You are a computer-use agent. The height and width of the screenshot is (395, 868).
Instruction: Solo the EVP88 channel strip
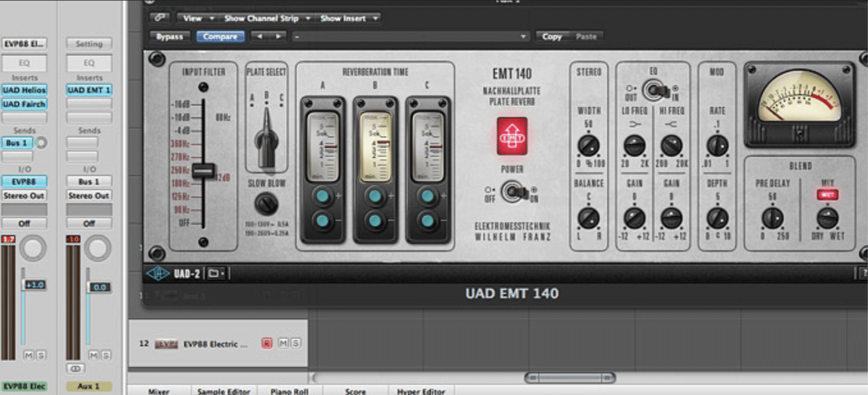point(40,355)
